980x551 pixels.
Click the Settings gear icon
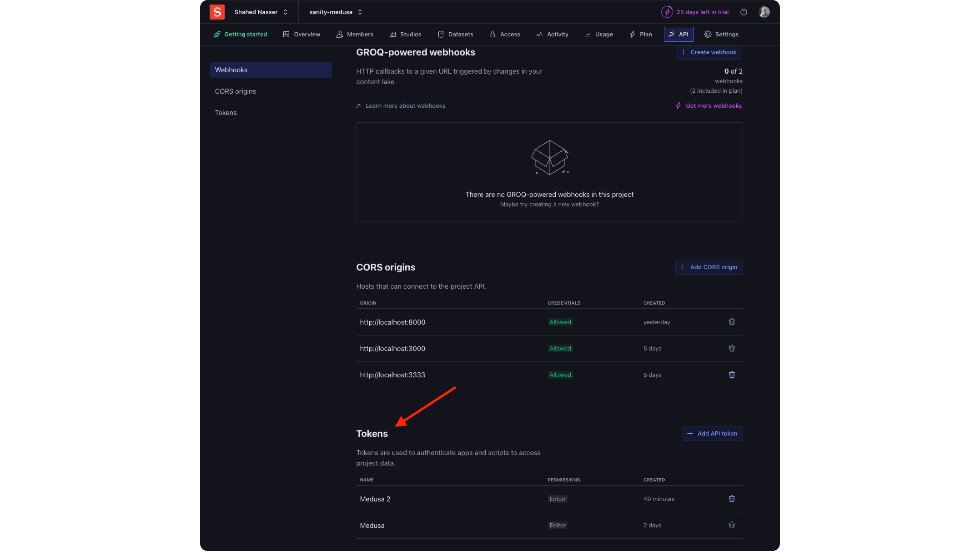[708, 34]
